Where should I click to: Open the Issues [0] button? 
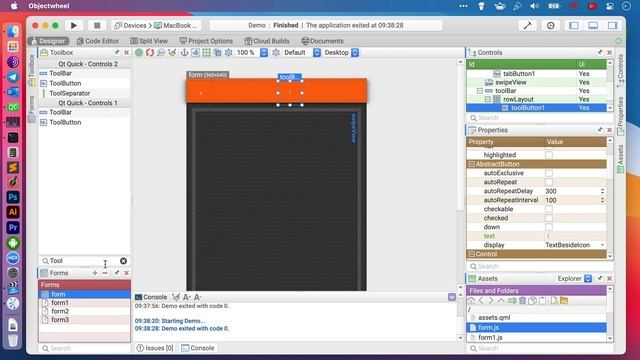[155, 348]
